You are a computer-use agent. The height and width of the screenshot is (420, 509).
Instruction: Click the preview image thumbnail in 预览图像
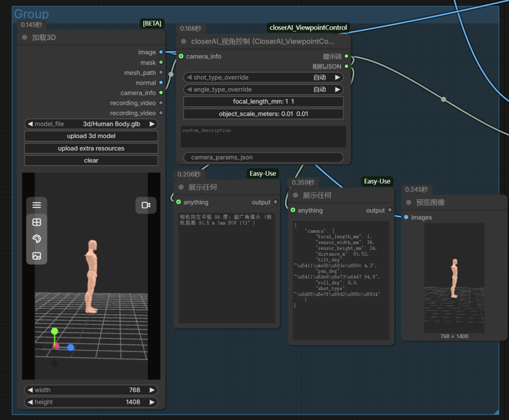point(454,278)
